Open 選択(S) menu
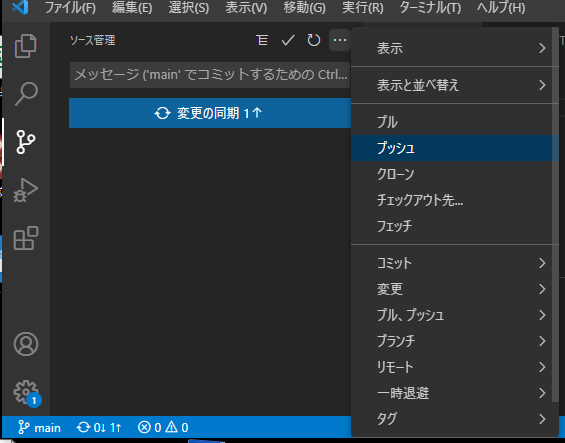The width and height of the screenshot is (565, 443). [x=189, y=8]
